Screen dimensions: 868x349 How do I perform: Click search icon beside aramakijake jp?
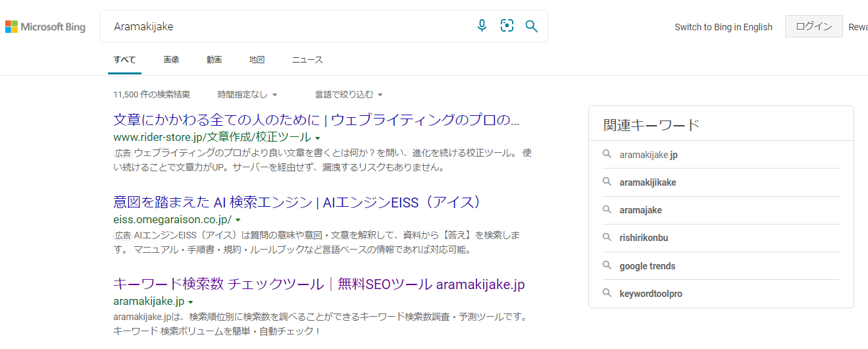coord(607,154)
